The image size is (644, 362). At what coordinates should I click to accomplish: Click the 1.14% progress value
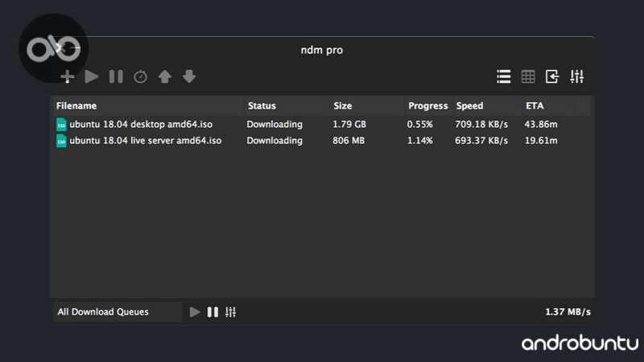click(x=419, y=141)
